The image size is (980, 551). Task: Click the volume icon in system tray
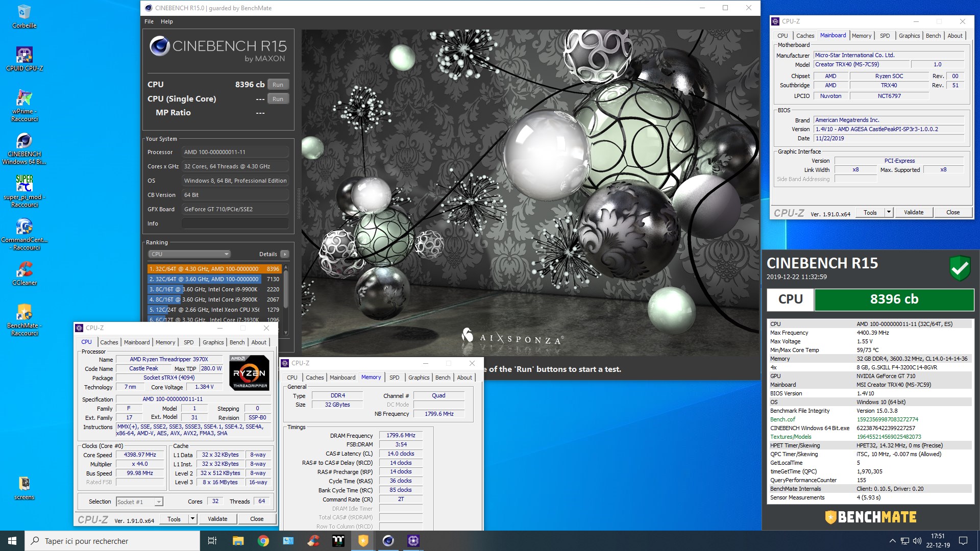pyautogui.click(x=917, y=541)
